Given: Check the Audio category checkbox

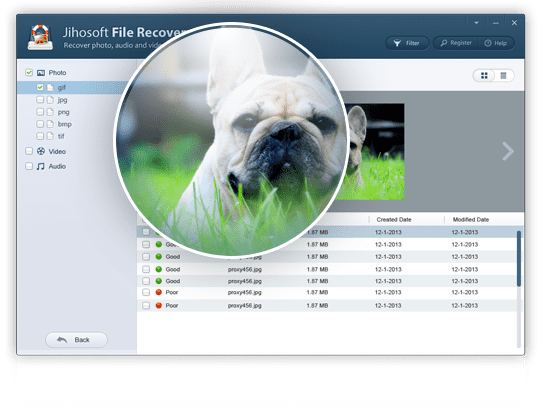Looking at the screenshot, I should coord(29,166).
